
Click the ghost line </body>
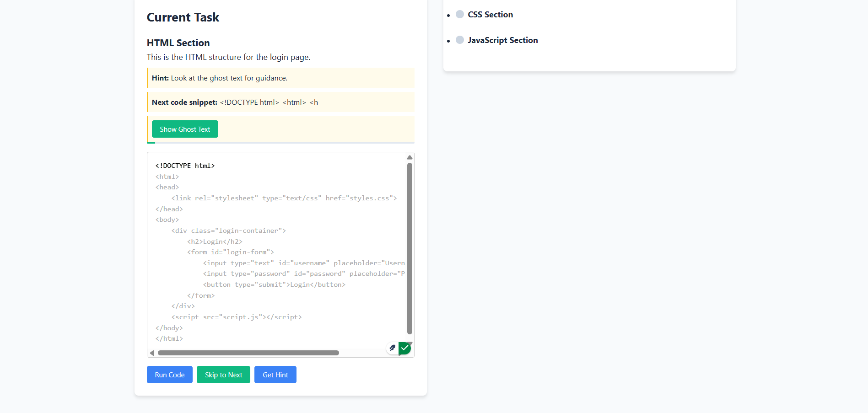[x=169, y=328]
